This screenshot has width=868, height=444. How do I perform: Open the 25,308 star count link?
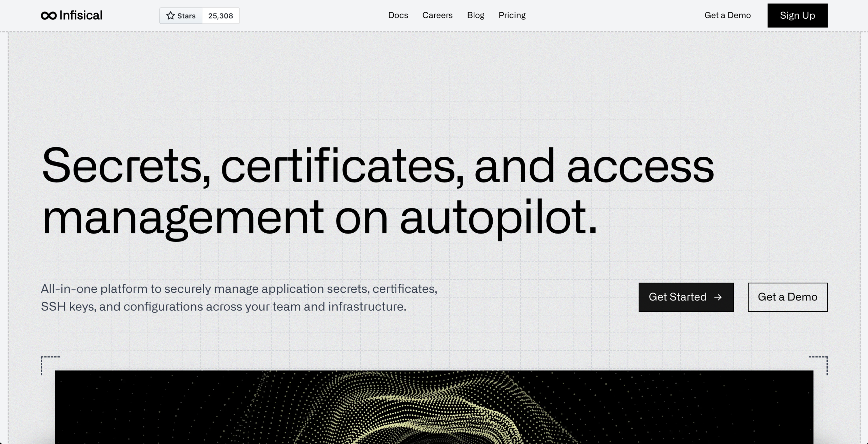pyautogui.click(x=220, y=16)
